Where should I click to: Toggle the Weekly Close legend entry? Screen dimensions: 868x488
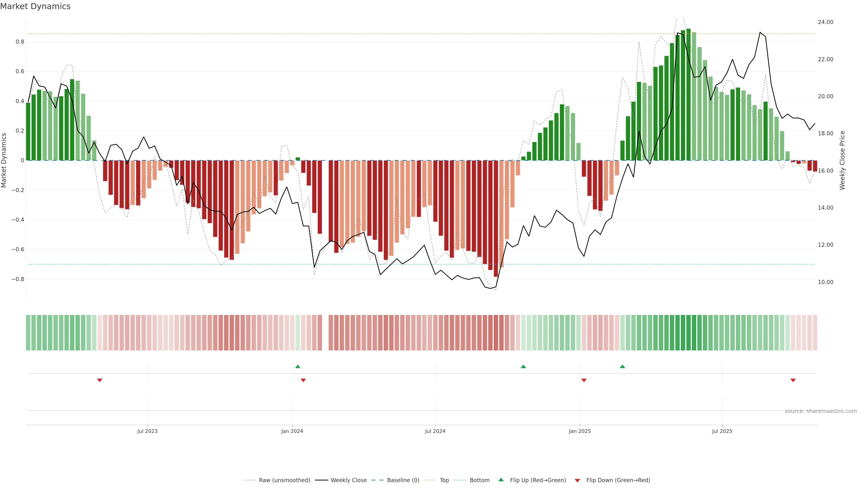tap(348, 480)
